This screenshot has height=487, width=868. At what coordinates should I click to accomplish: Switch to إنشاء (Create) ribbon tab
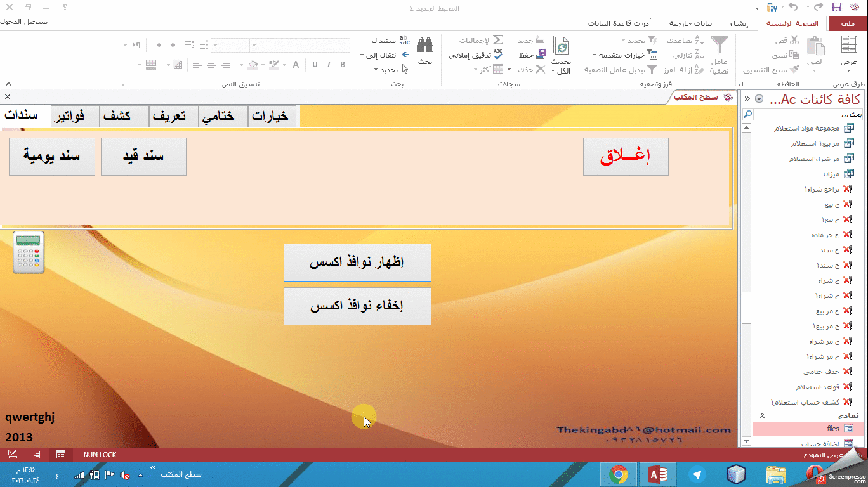pos(739,23)
